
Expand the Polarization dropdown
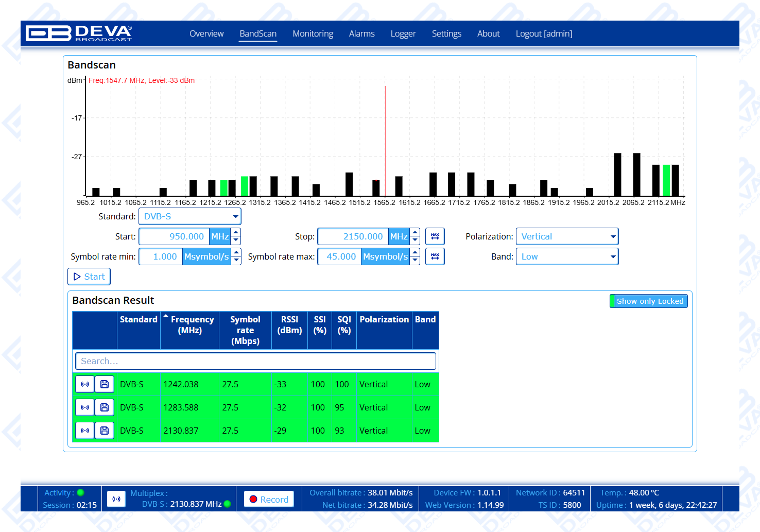click(567, 236)
